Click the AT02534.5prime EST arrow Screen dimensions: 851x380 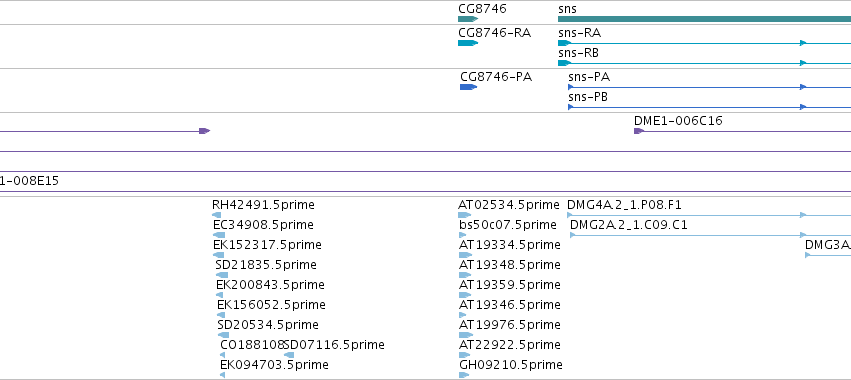pos(465,215)
